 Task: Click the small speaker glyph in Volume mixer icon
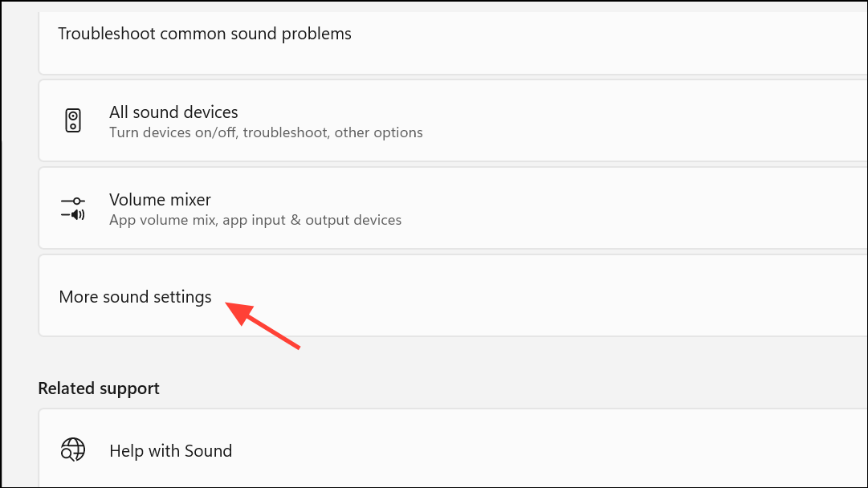click(x=78, y=214)
